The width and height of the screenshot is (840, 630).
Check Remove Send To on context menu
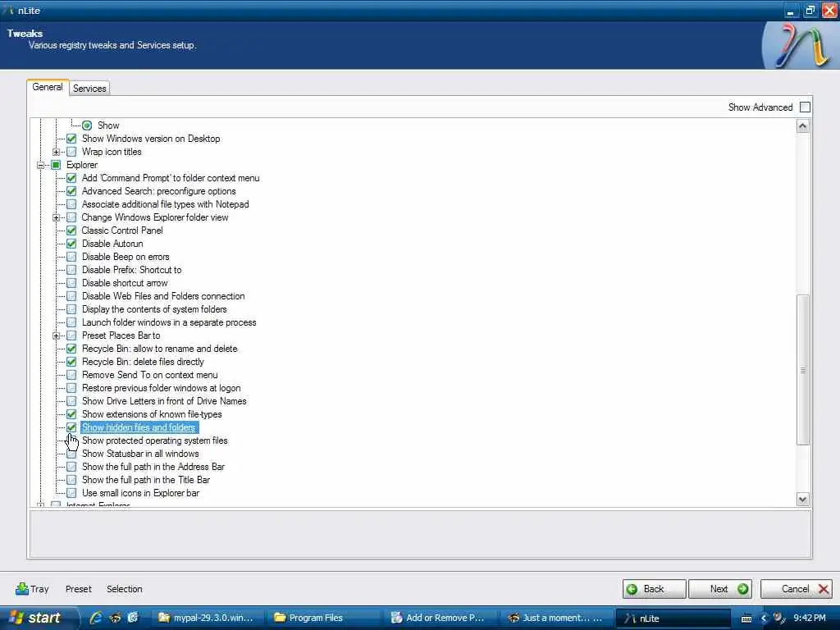71,375
